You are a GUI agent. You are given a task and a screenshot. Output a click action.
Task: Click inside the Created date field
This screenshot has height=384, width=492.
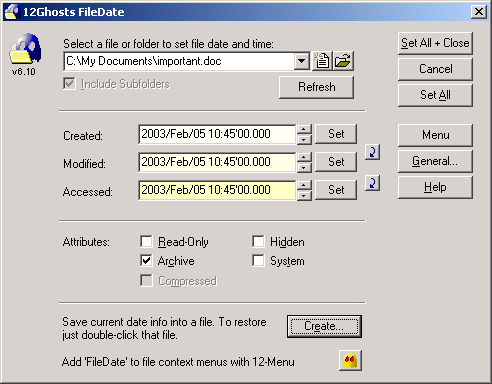point(217,134)
